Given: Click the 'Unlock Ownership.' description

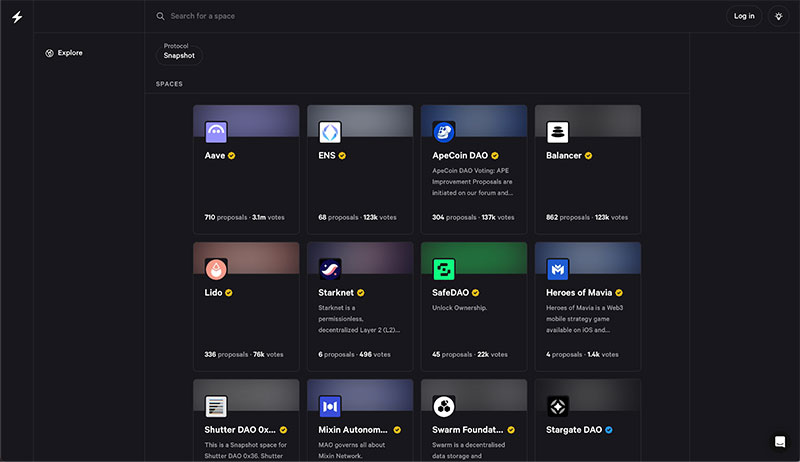Looking at the screenshot, I should (x=460, y=308).
